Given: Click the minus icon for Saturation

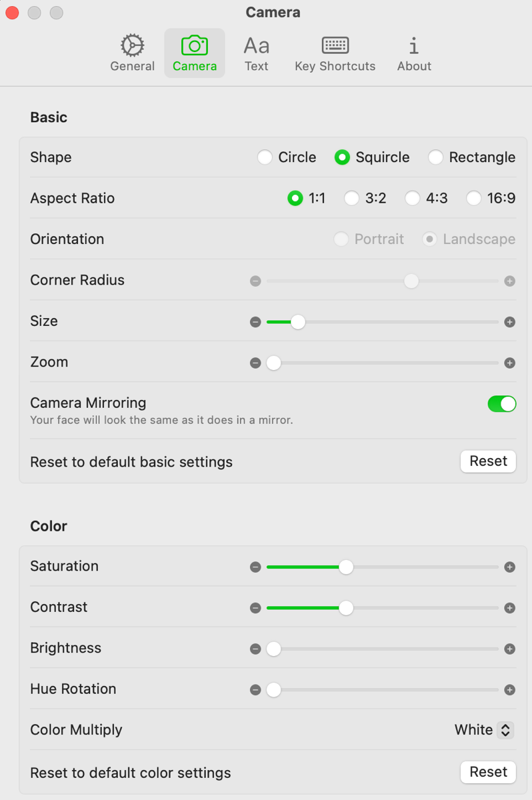Looking at the screenshot, I should (255, 567).
